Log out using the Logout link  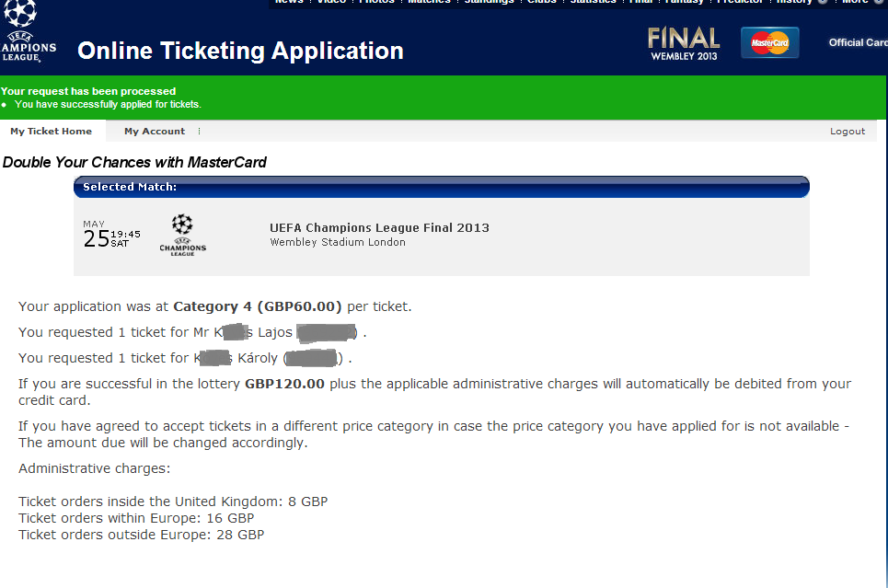[x=848, y=132]
